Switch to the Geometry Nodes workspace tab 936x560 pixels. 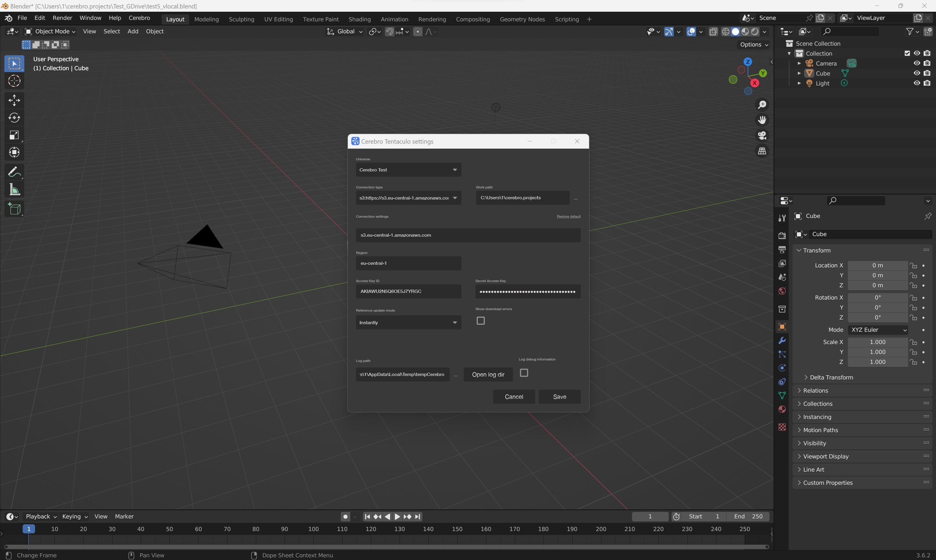click(x=522, y=19)
